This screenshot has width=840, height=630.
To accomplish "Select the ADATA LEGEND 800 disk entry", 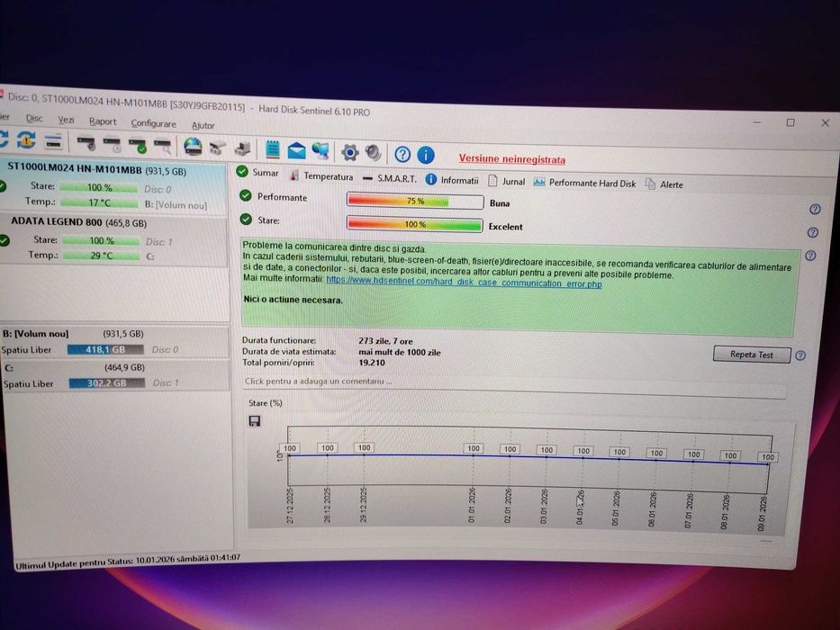I will pos(113,238).
